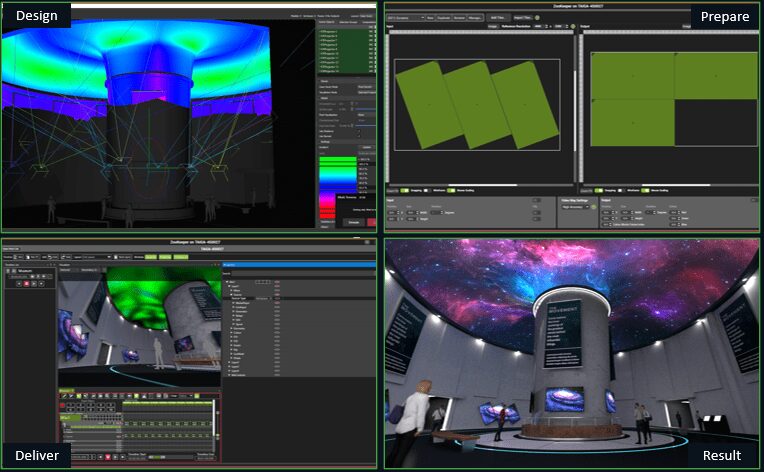The height and width of the screenshot is (472, 764).
Task: Click the Manage button in Prepare toolbar
Action: (475, 18)
